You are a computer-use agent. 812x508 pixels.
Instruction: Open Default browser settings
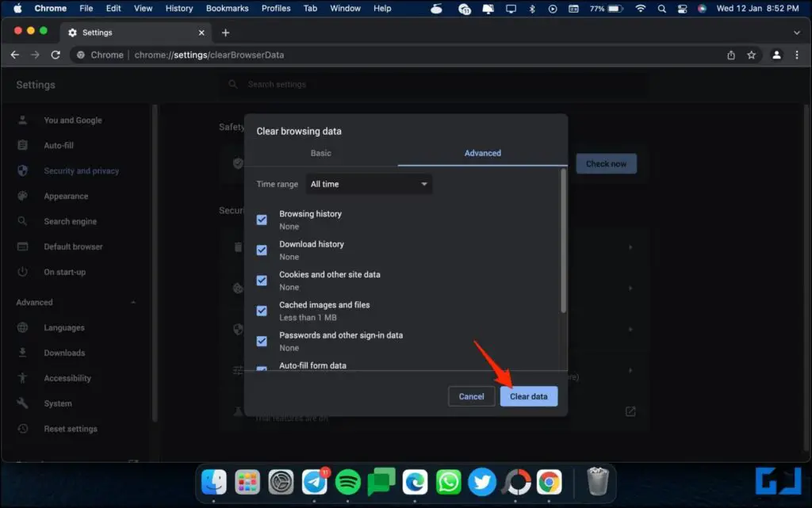tap(73, 246)
